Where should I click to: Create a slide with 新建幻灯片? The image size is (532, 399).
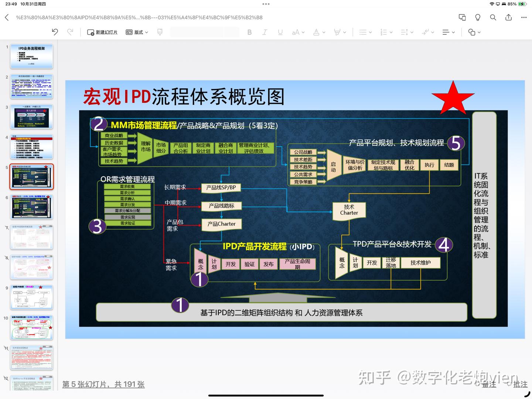click(x=102, y=32)
